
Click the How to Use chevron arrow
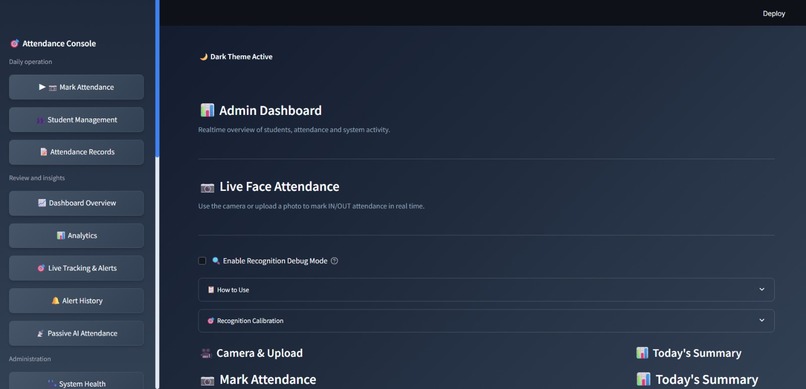coord(762,289)
